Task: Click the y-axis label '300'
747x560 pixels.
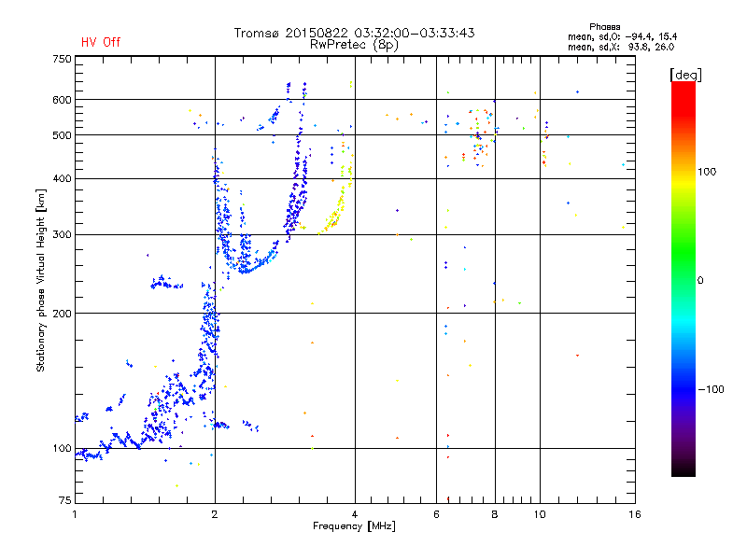Action: click(x=62, y=235)
